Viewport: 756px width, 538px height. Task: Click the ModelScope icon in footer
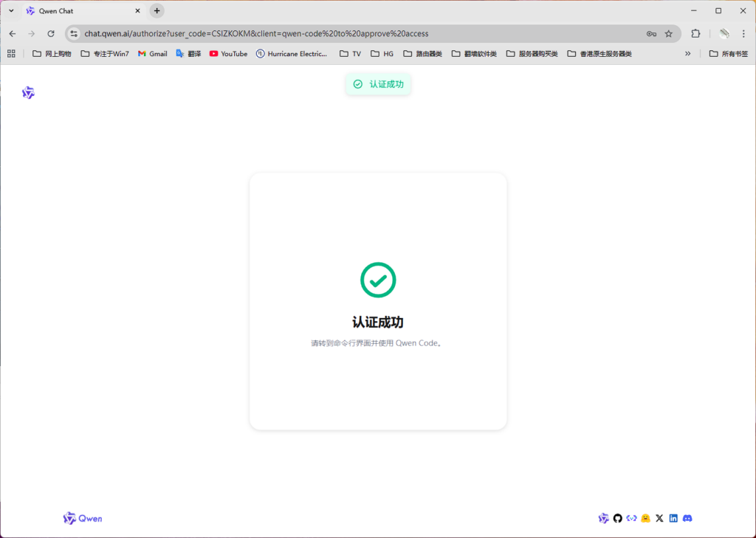[x=631, y=518]
